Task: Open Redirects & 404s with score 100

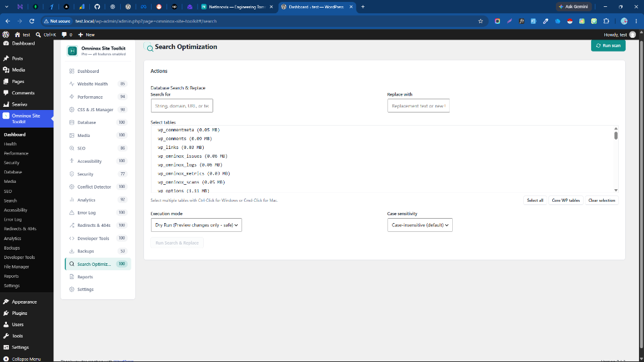Action: tap(97, 226)
